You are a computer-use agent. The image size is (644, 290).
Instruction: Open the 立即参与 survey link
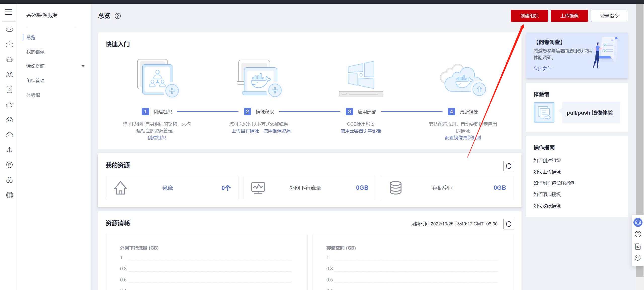pyautogui.click(x=542, y=69)
